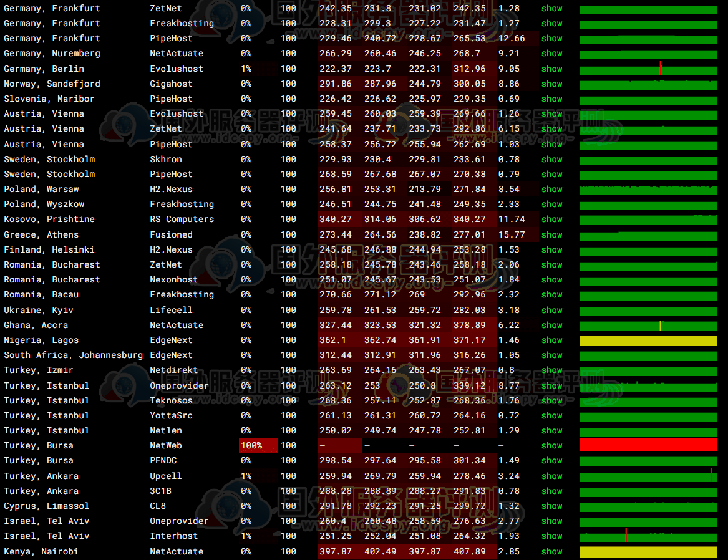Click the "YottaSrc" provider name
728x560 pixels.
171,416
